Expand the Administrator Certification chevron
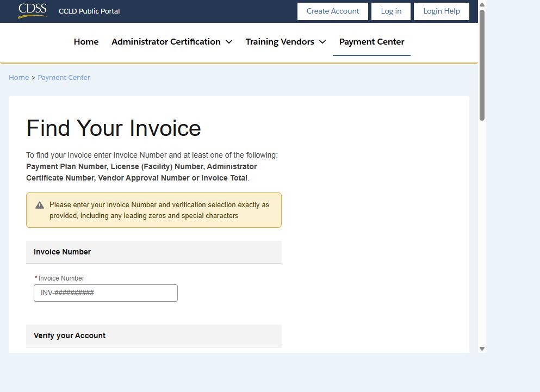 tap(229, 42)
